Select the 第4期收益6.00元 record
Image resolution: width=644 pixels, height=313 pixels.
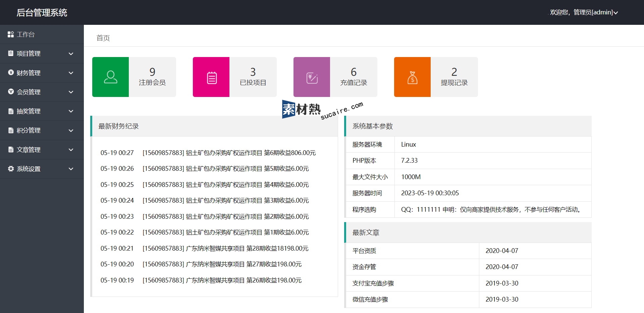click(x=205, y=185)
